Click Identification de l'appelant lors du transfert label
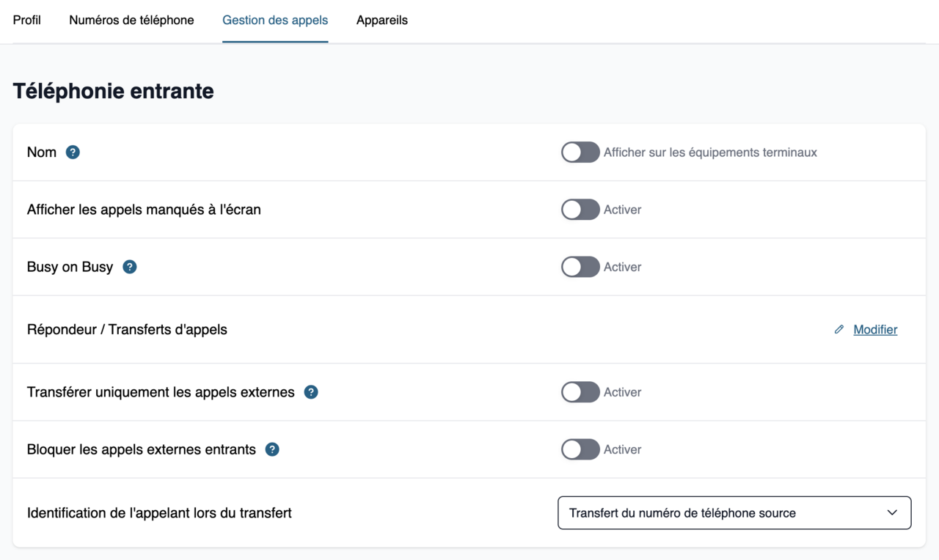 coord(159,513)
